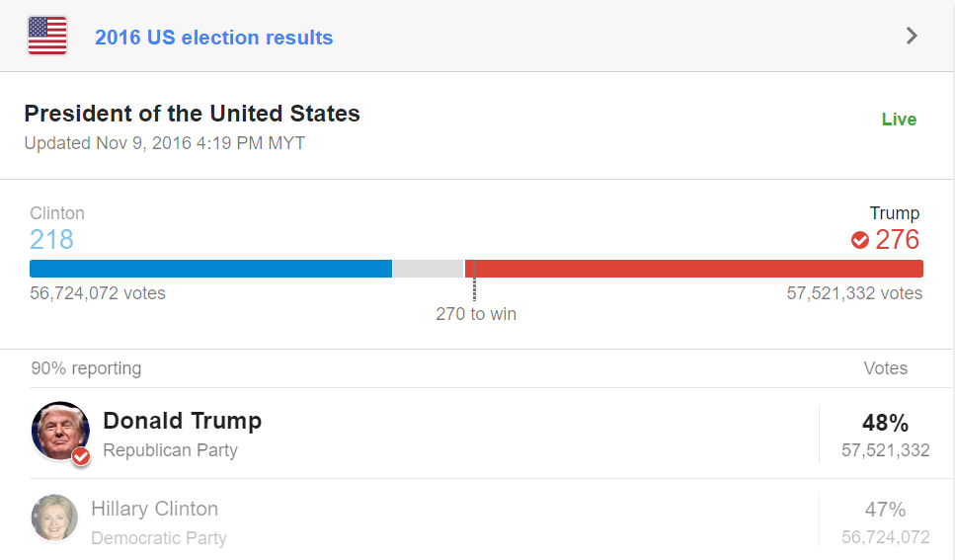Click Clinton's 218 electoral vote count

coord(51,240)
